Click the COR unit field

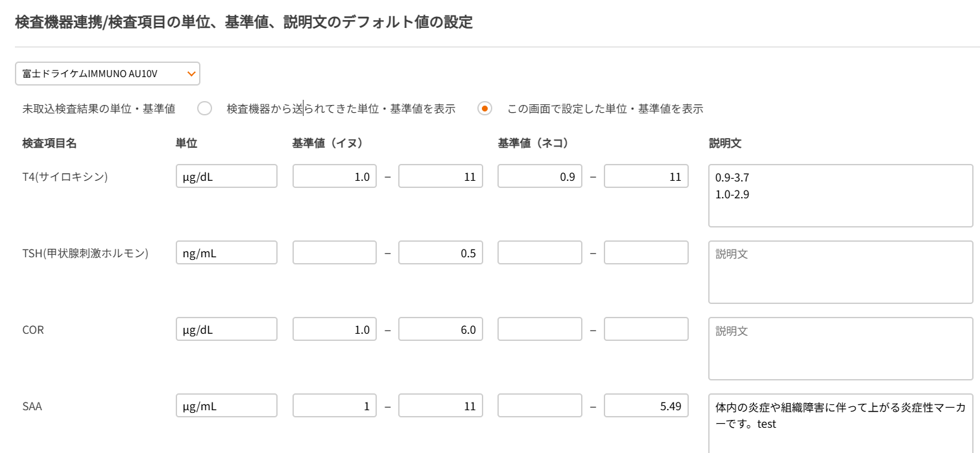pyautogui.click(x=226, y=329)
